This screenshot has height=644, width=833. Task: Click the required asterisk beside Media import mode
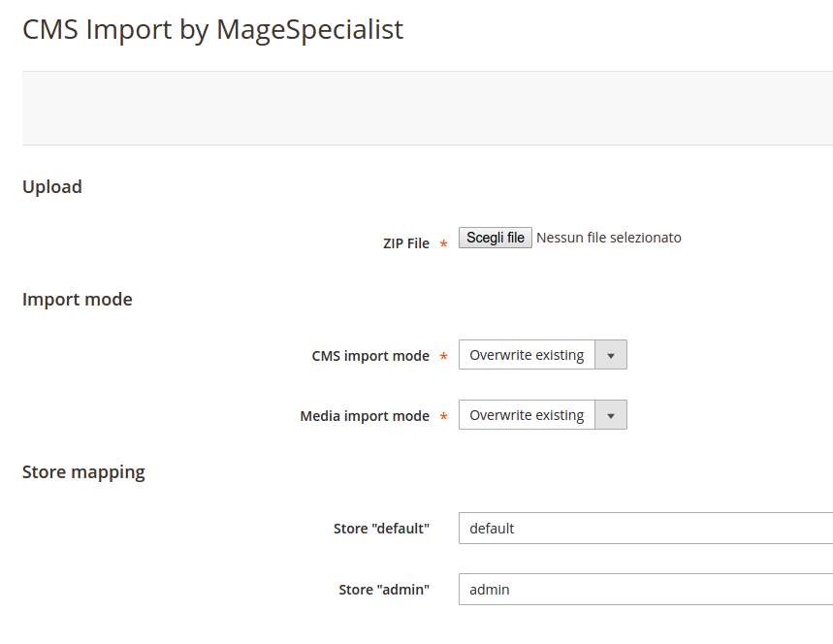click(443, 417)
